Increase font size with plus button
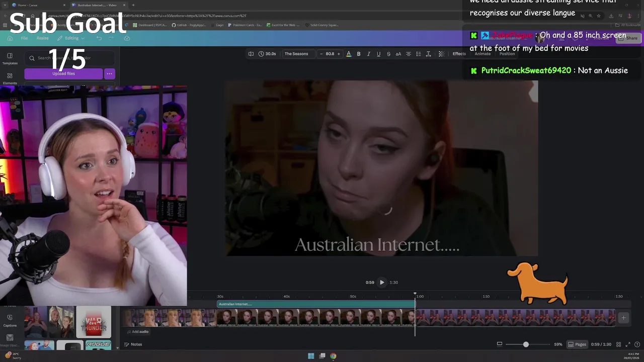The width and height of the screenshot is (644, 362). (339, 54)
